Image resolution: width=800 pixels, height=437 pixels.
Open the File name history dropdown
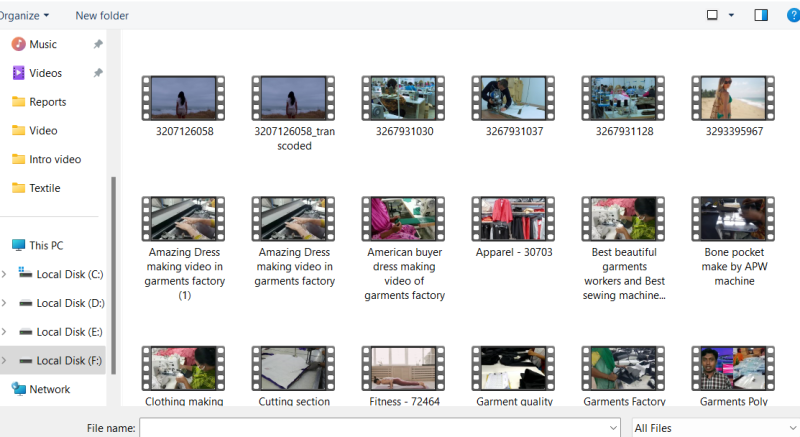click(x=613, y=427)
